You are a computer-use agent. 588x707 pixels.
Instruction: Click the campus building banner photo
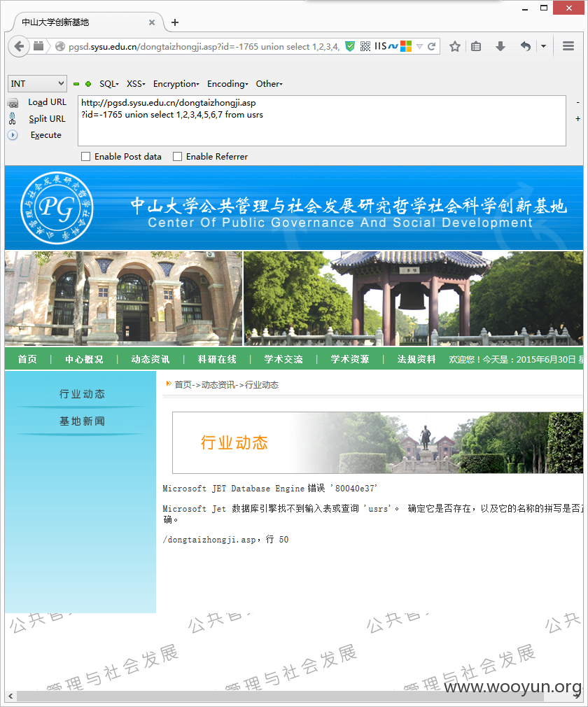coord(123,298)
